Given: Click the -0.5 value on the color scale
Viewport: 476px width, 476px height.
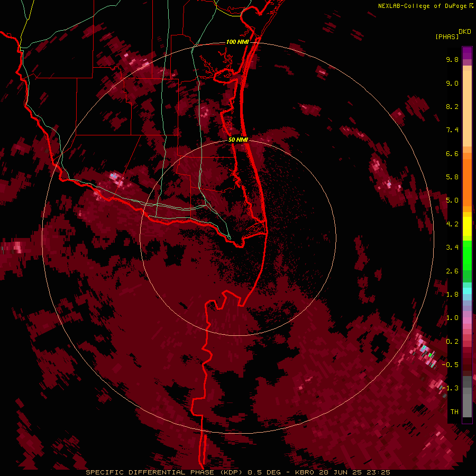Looking at the screenshot, I should click(x=450, y=364).
